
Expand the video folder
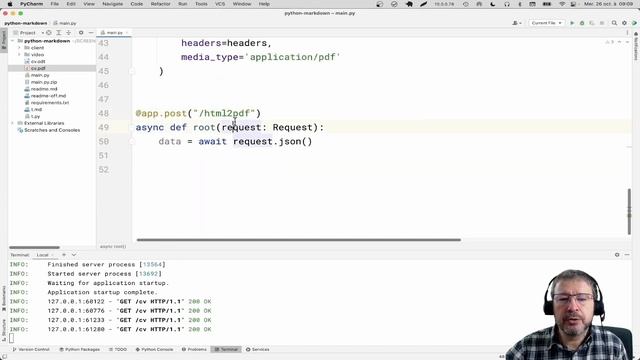pos(19,55)
